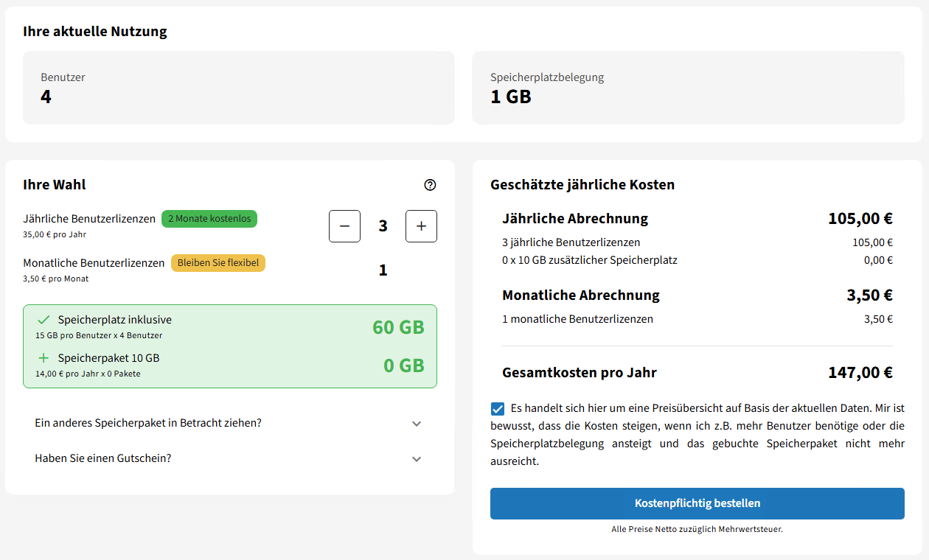Click the monthly license count showing 1
Viewport: 929px width, 560px height.
[383, 270]
